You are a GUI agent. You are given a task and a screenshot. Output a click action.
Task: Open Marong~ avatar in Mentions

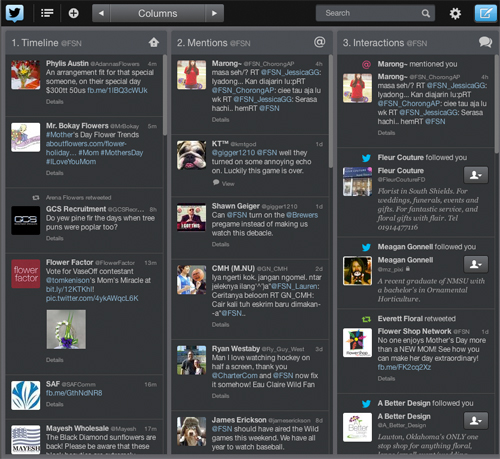coord(191,75)
